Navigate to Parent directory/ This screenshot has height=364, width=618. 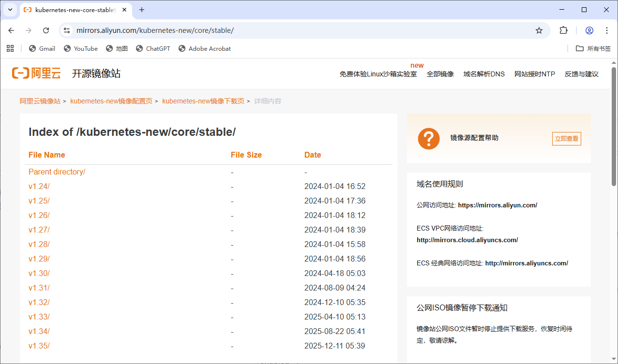tap(57, 172)
